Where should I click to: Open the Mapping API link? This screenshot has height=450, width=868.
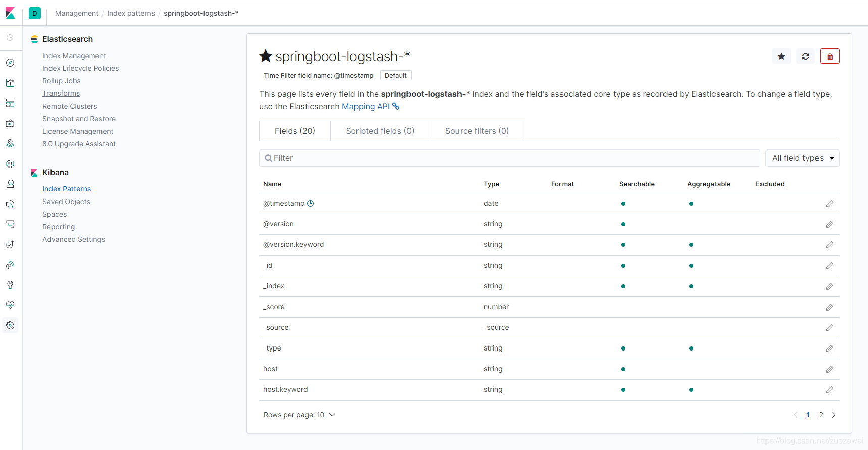tap(366, 106)
